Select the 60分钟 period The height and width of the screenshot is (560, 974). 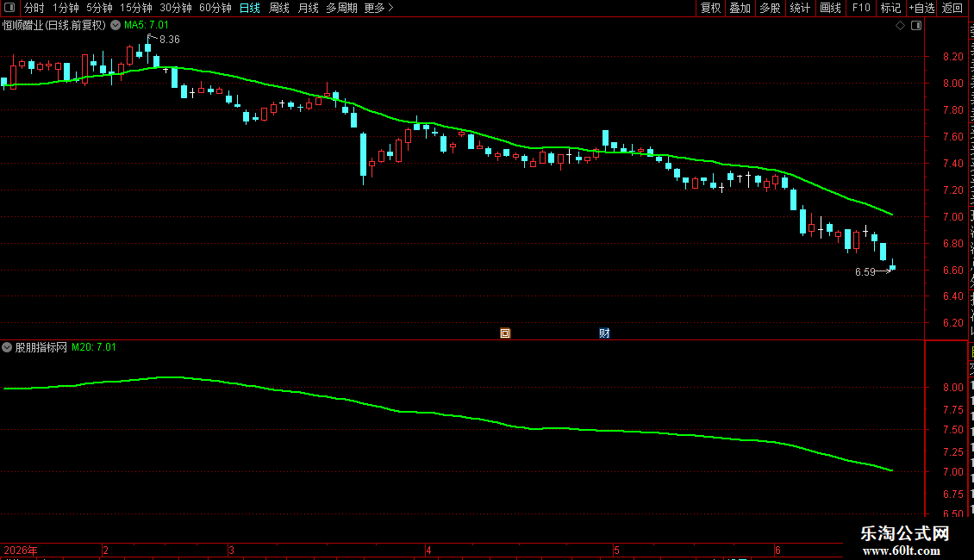[x=215, y=8]
